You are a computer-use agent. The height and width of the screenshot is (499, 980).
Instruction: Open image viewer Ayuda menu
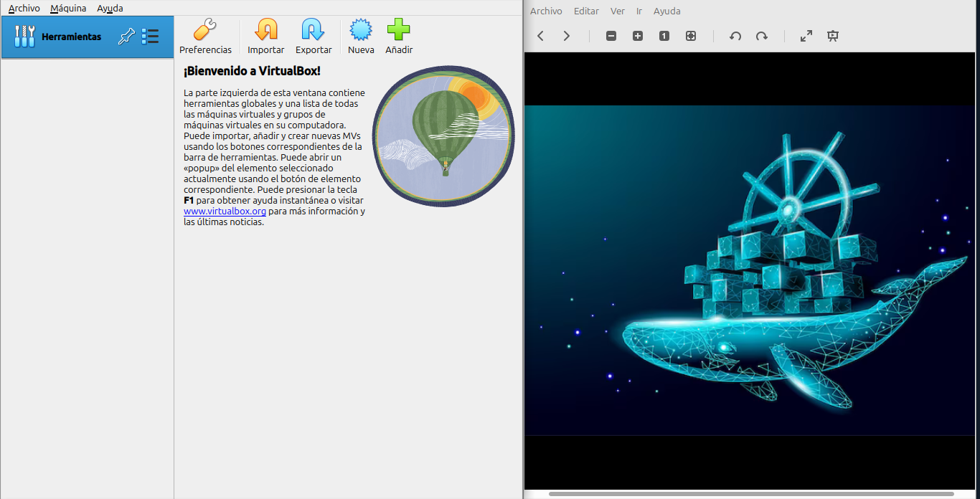[x=667, y=11]
